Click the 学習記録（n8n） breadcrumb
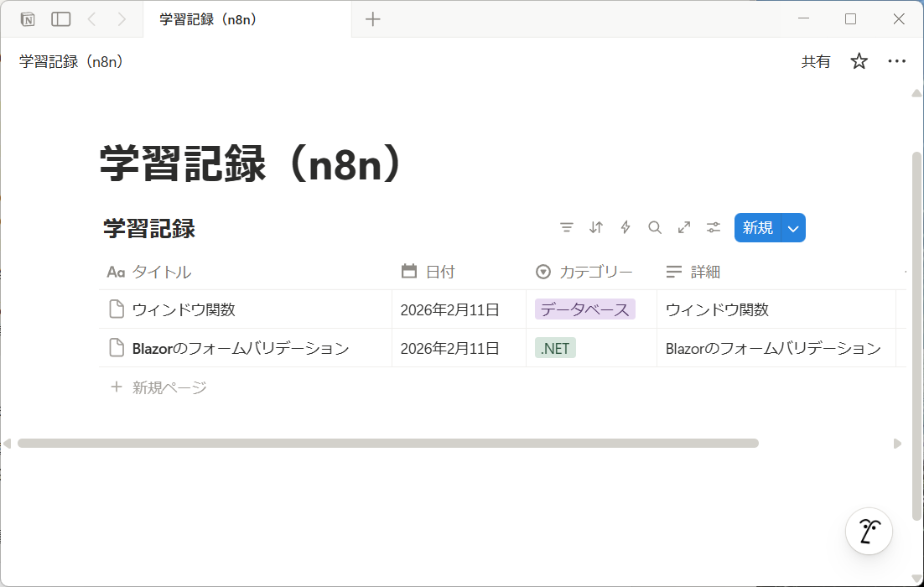 click(71, 61)
